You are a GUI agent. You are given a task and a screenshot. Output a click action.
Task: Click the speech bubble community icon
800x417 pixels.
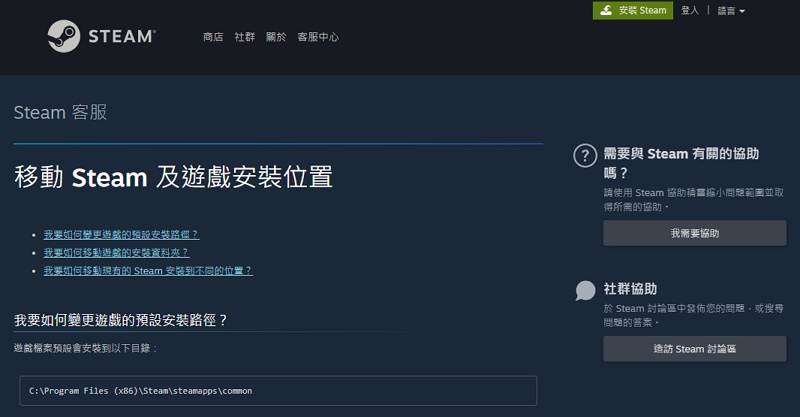[x=585, y=290]
